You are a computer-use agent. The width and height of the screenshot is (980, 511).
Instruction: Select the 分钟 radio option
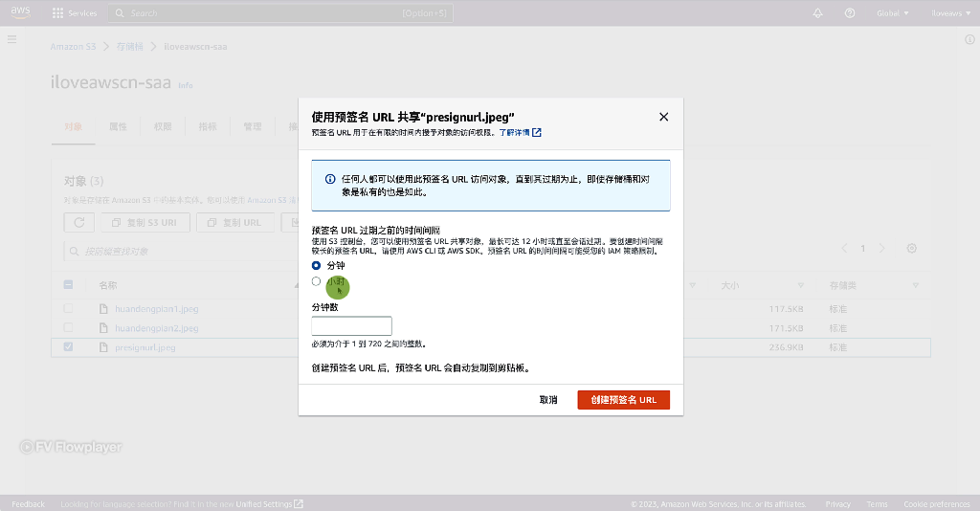[x=316, y=265]
